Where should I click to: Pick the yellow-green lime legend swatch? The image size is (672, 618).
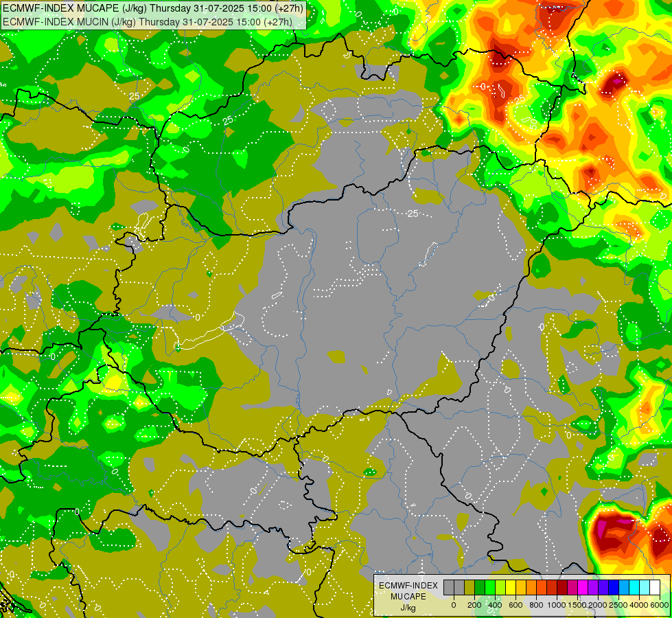pos(500,587)
